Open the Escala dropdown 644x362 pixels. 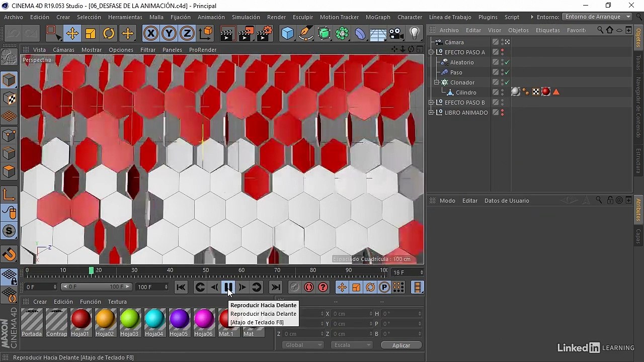(352, 345)
